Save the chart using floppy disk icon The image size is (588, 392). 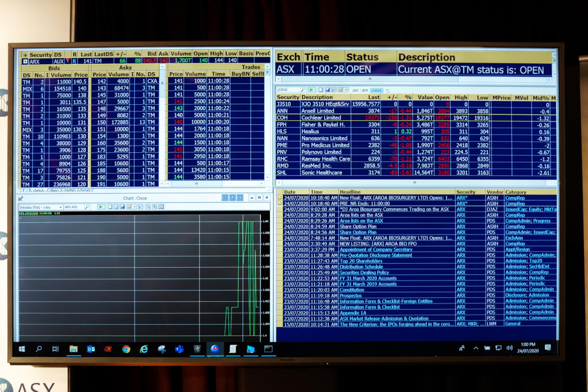122,207
